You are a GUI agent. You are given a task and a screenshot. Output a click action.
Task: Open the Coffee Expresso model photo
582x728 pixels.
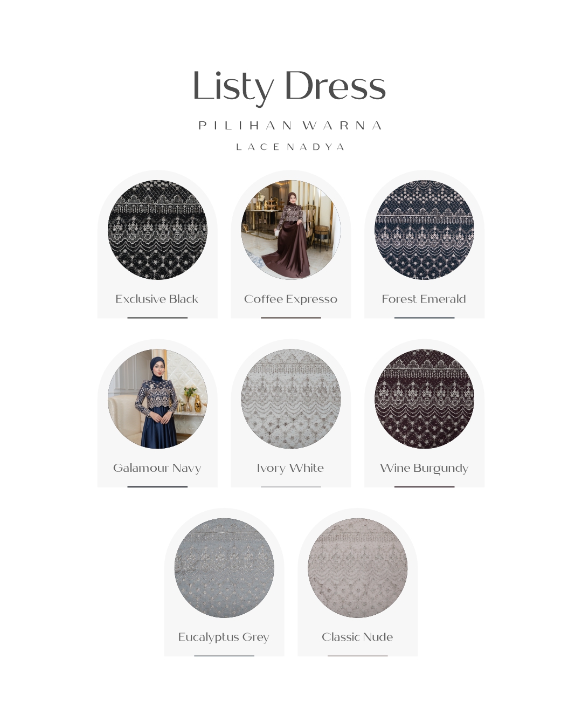coord(291,230)
